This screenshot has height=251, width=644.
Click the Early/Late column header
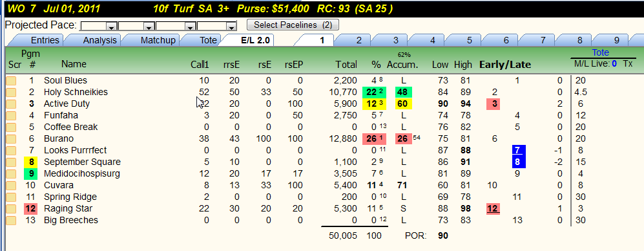pyautogui.click(x=505, y=65)
